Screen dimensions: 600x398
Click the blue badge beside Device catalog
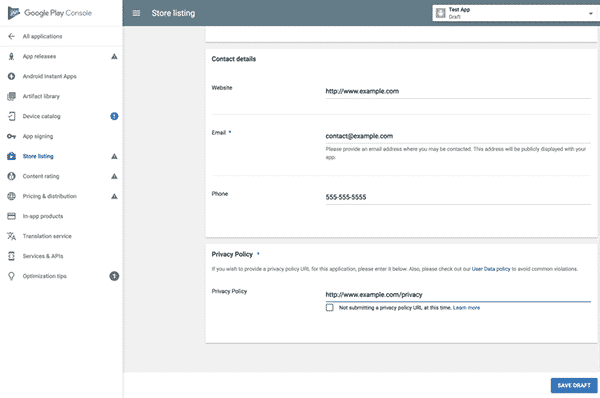coord(114,116)
